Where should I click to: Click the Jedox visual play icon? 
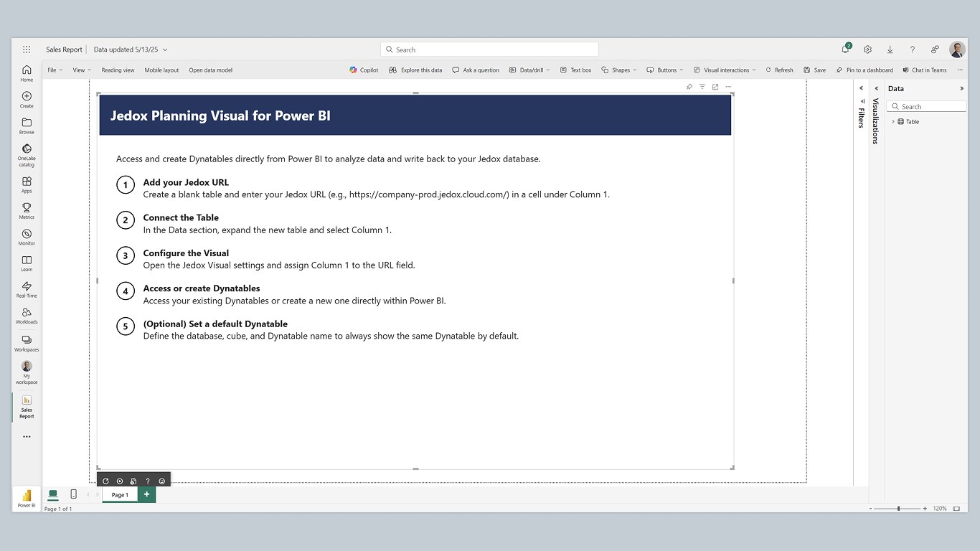coord(120,481)
